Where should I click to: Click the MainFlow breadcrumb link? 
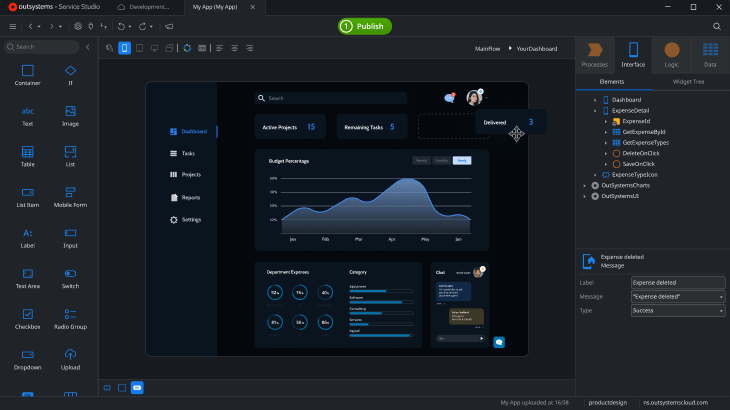tap(487, 48)
